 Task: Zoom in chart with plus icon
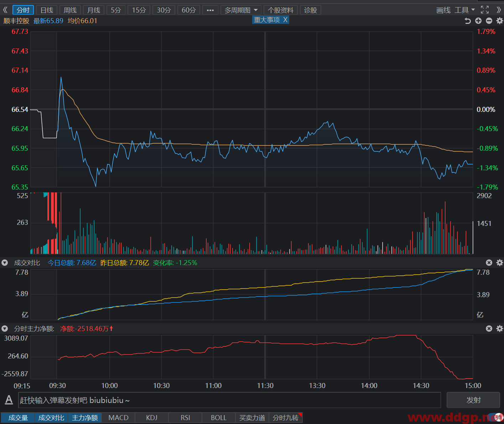tap(478, 21)
